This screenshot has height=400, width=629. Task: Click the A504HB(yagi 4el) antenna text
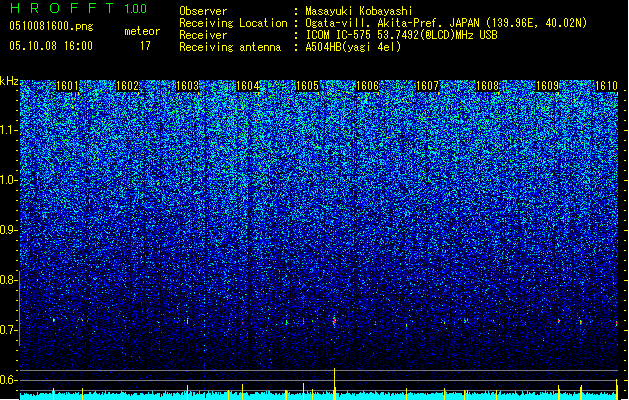[353, 47]
